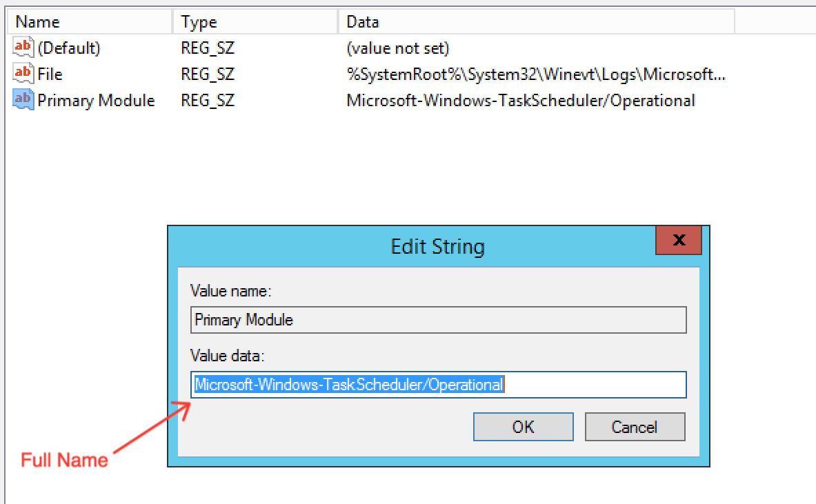816x504 pixels.
Task: Click the TaskScheduler/Operational data text
Action: pyautogui.click(x=520, y=100)
